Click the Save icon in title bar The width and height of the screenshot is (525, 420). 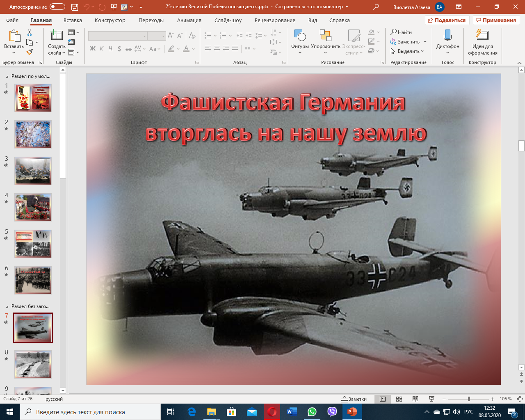(74, 7)
